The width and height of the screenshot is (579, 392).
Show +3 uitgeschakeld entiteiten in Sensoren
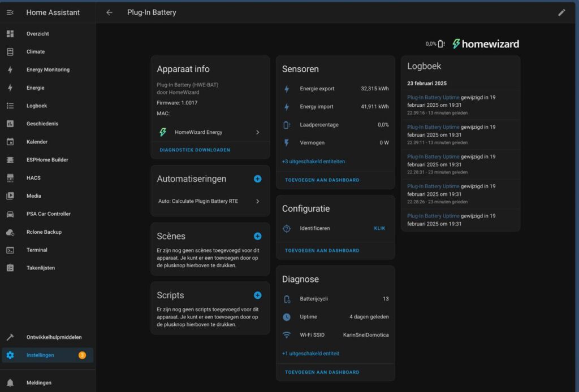pos(313,162)
